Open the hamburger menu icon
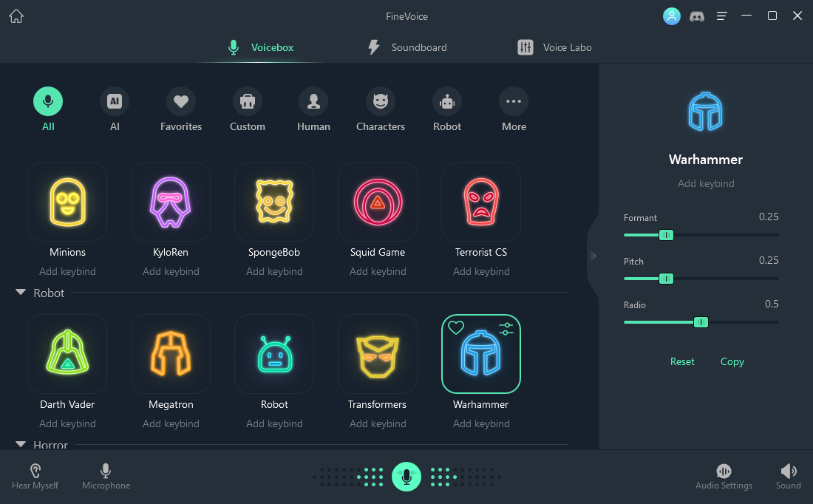The height and width of the screenshot is (504, 813). tap(722, 16)
